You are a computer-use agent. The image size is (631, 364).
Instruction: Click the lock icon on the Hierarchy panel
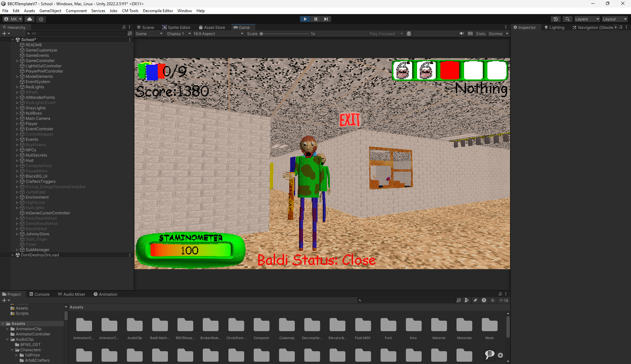(x=124, y=27)
